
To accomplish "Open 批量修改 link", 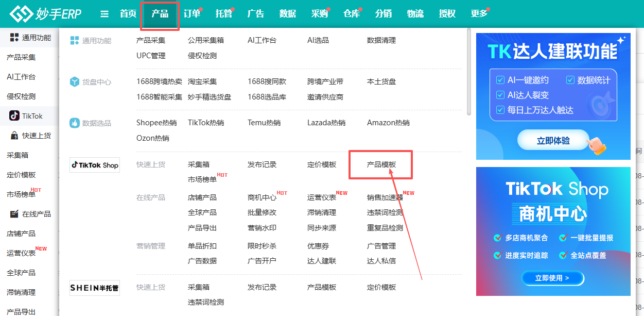I will 262,212.
